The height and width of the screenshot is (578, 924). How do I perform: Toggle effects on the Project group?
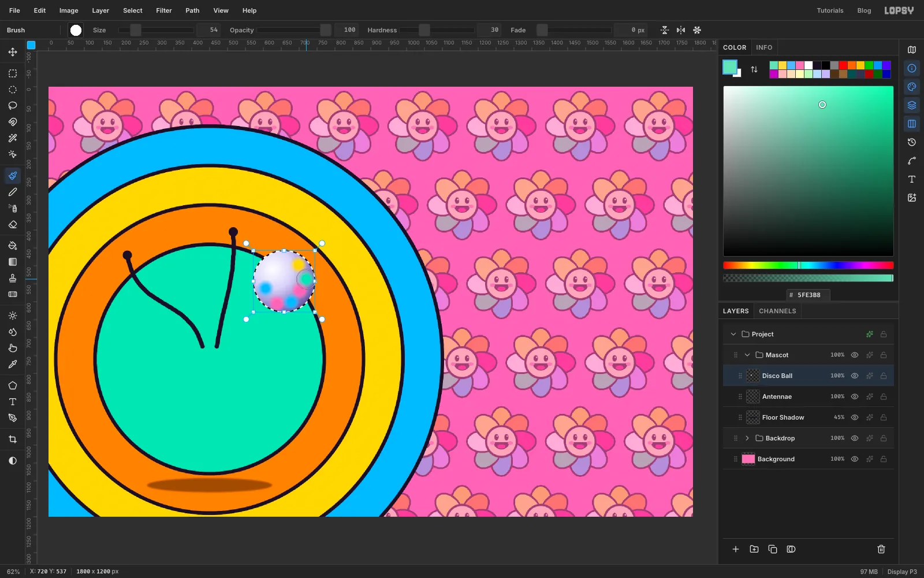tap(870, 334)
